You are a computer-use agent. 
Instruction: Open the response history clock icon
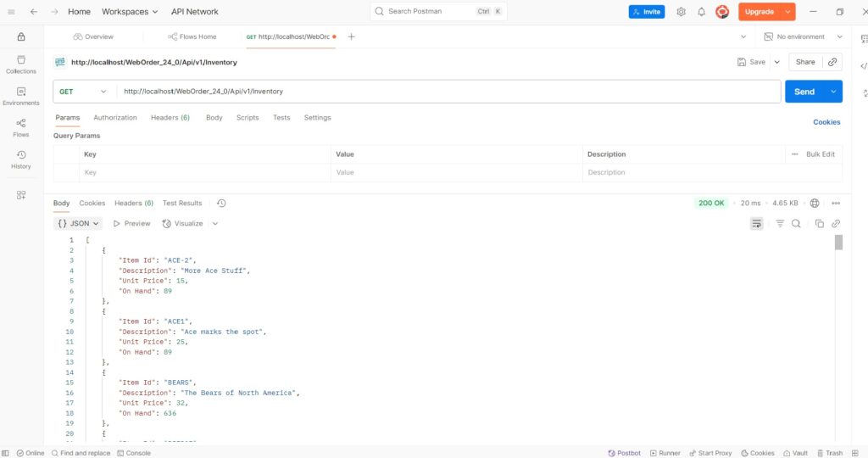[x=221, y=204]
